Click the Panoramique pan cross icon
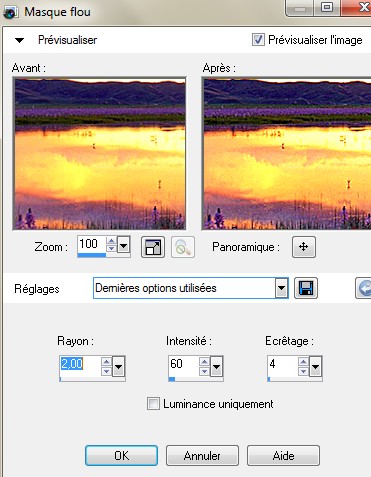 pyautogui.click(x=304, y=247)
